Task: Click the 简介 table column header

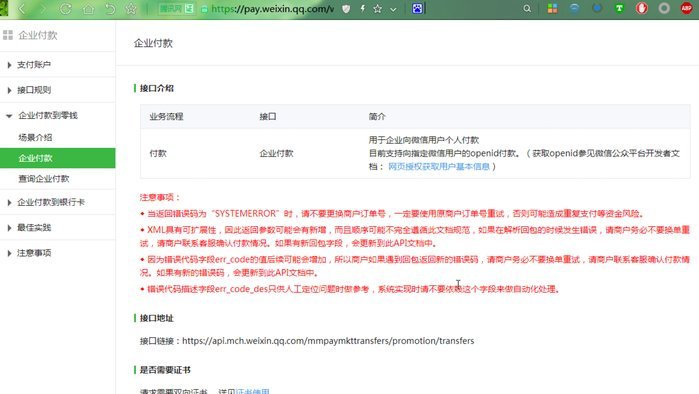Action: pyautogui.click(x=377, y=117)
